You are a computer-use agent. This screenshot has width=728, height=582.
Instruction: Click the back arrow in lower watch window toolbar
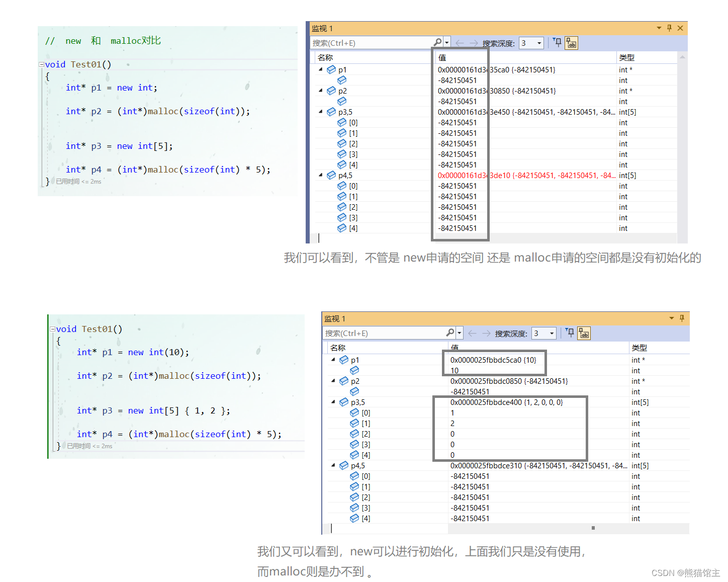pyautogui.click(x=472, y=334)
